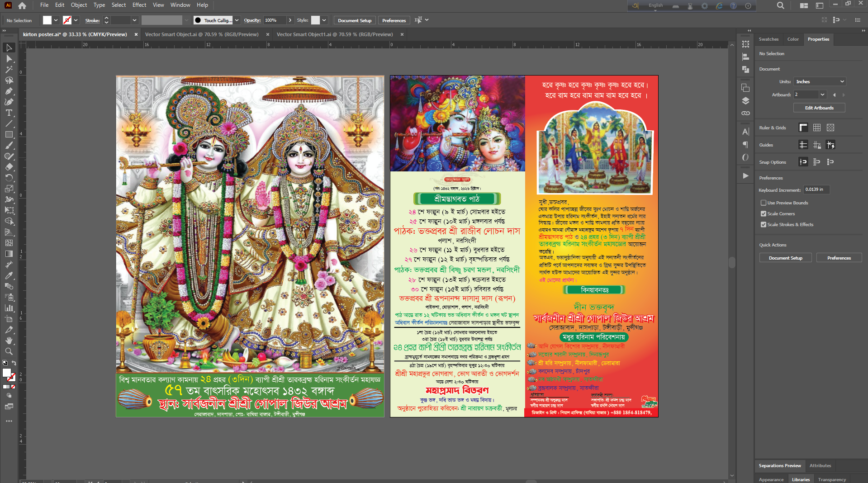Pick the Type tool from the toolbar
The width and height of the screenshot is (868, 483).
click(x=9, y=113)
